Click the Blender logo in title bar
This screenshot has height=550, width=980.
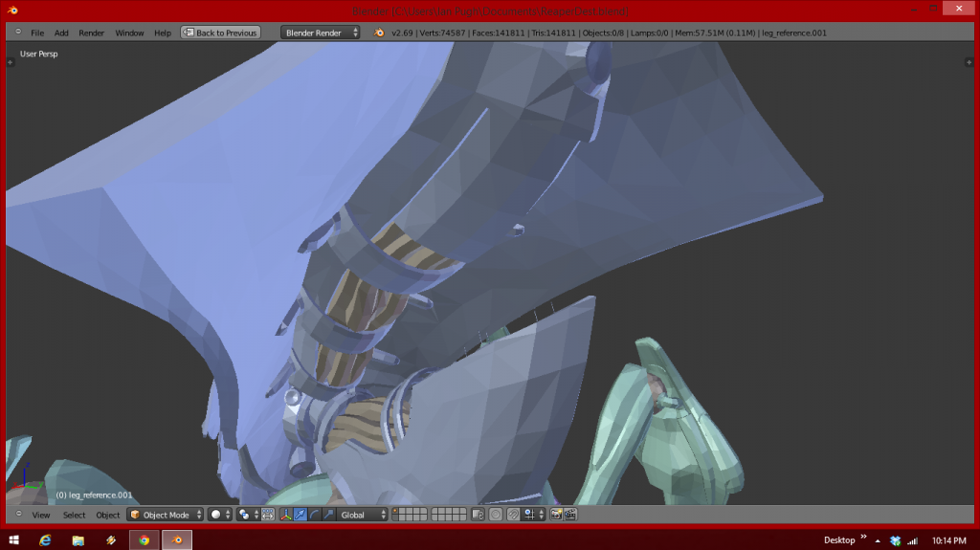[12, 10]
